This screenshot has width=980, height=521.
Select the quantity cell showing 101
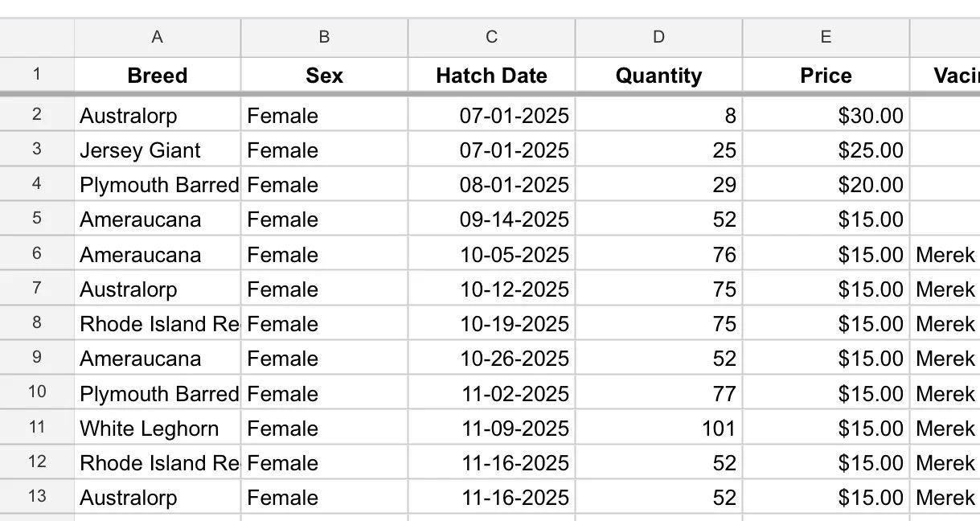pyautogui.click(x=658, y=428)
